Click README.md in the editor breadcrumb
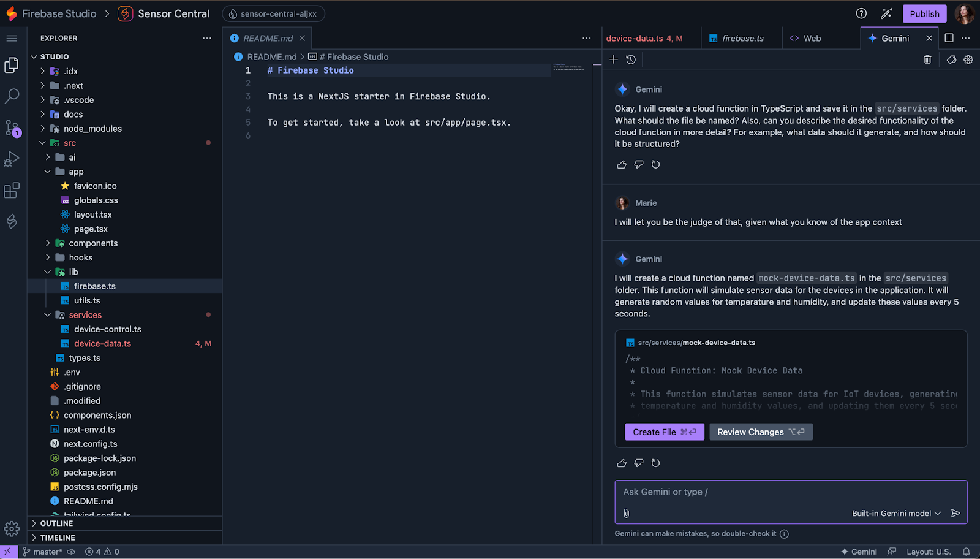 272,57
